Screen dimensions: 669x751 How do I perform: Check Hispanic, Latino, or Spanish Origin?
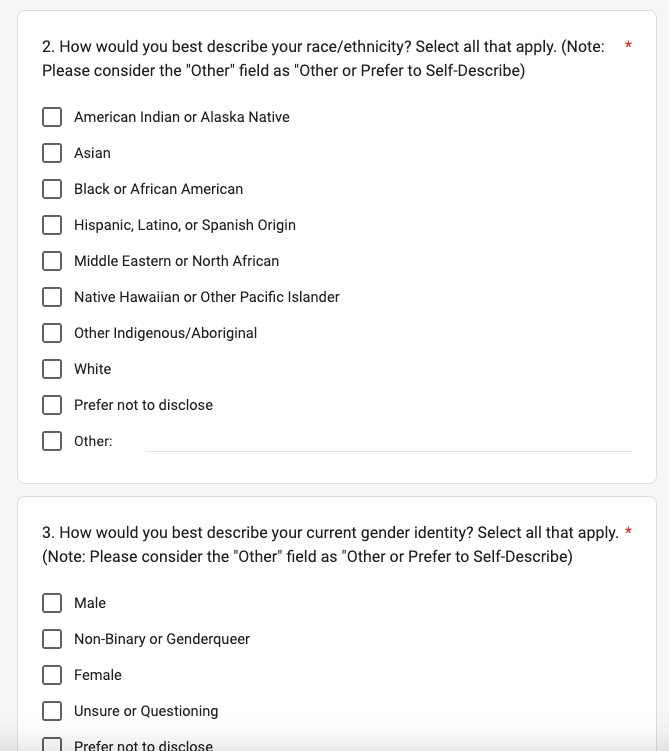(x=52, y=225)
